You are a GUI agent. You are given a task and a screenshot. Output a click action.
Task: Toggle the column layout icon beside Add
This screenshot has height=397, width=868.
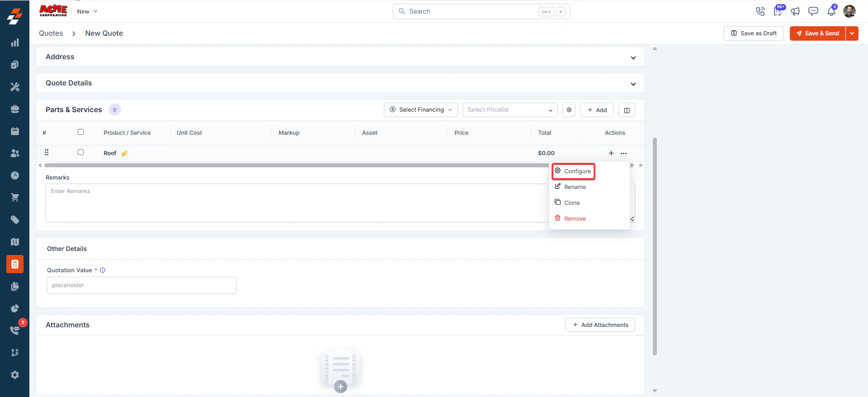[627, 110]
